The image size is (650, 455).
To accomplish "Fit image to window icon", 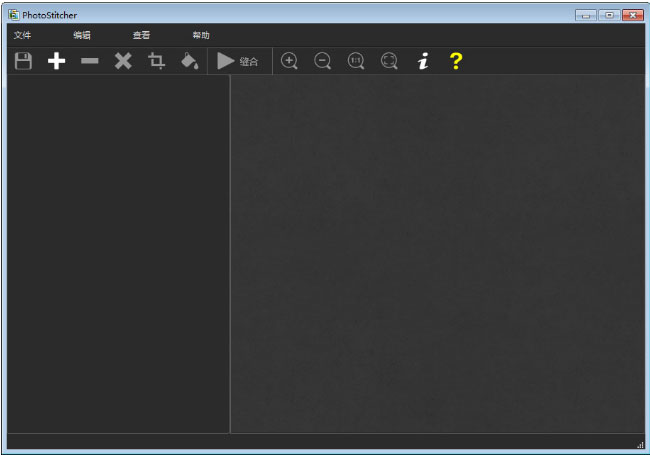I will pos(389,61).
